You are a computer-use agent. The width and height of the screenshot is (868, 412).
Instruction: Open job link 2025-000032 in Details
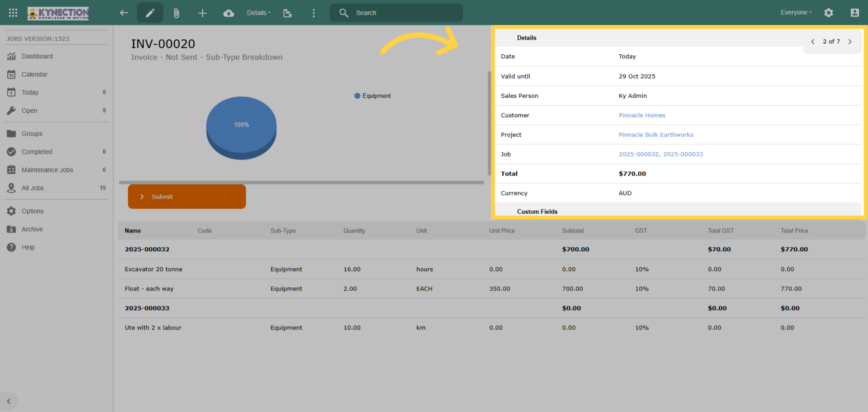(639, 154)
